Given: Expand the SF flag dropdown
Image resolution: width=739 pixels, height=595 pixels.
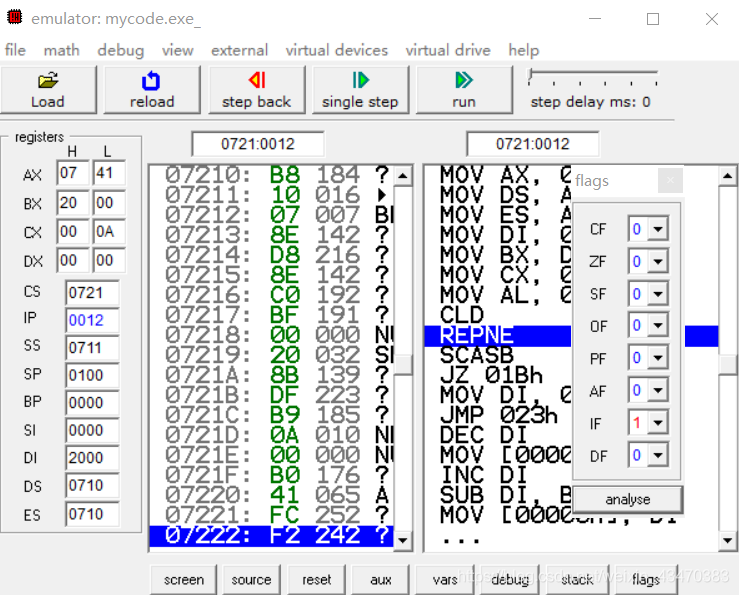Looking at the screenshot, I should pos(658,294).
